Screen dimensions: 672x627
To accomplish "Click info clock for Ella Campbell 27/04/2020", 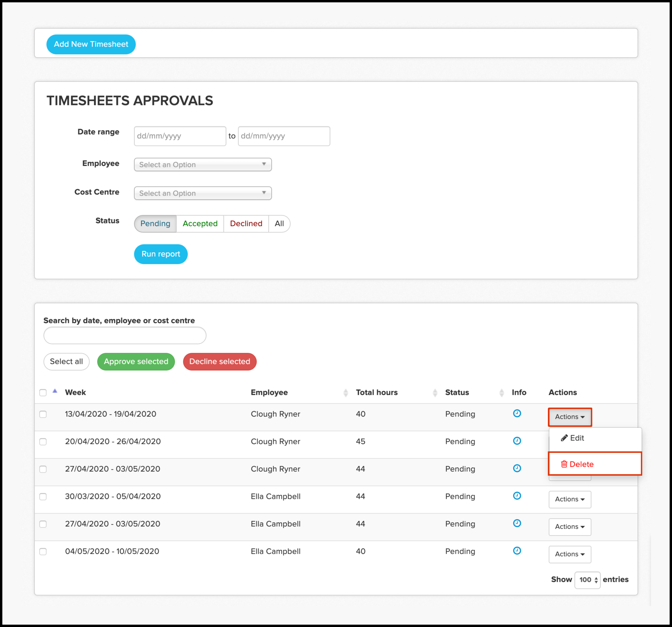I will [517, 523].
